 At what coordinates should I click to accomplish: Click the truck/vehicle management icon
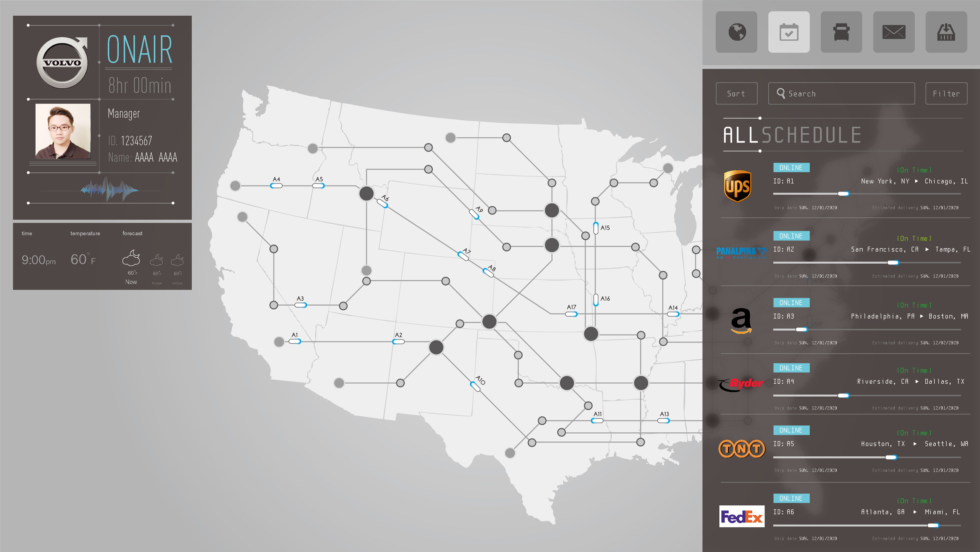pos(841,32)
